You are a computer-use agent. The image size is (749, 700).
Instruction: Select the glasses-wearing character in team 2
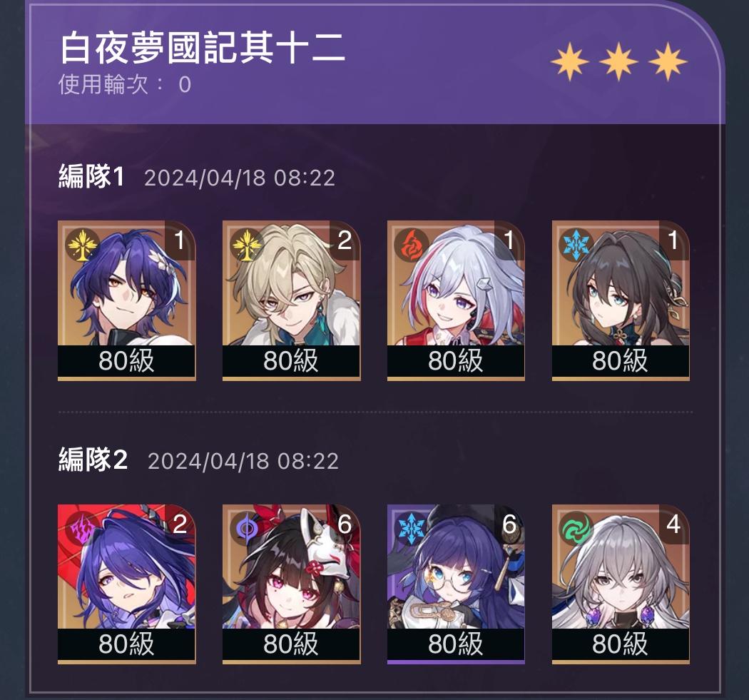click(x=456, y=584)
